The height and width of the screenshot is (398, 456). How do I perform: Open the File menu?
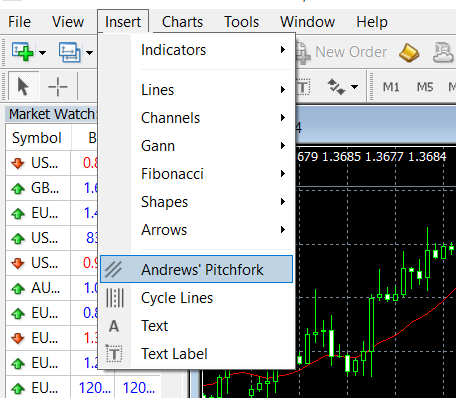point(19,22)
